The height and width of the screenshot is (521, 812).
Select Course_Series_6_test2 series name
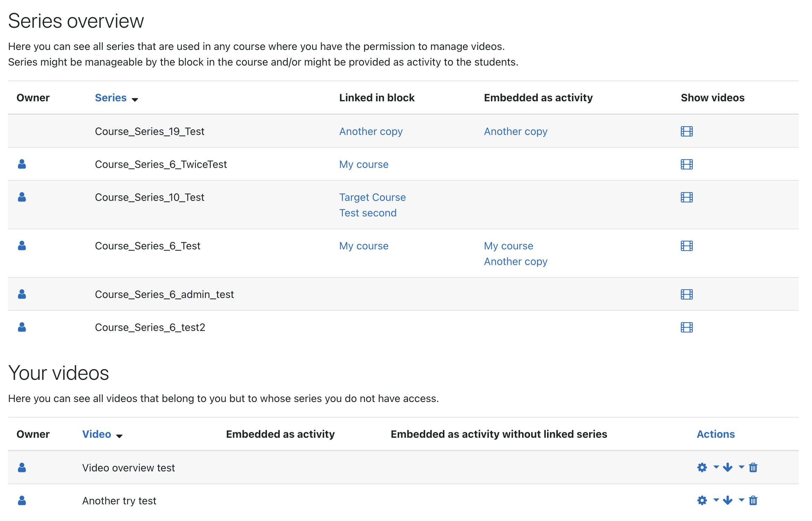150,327
